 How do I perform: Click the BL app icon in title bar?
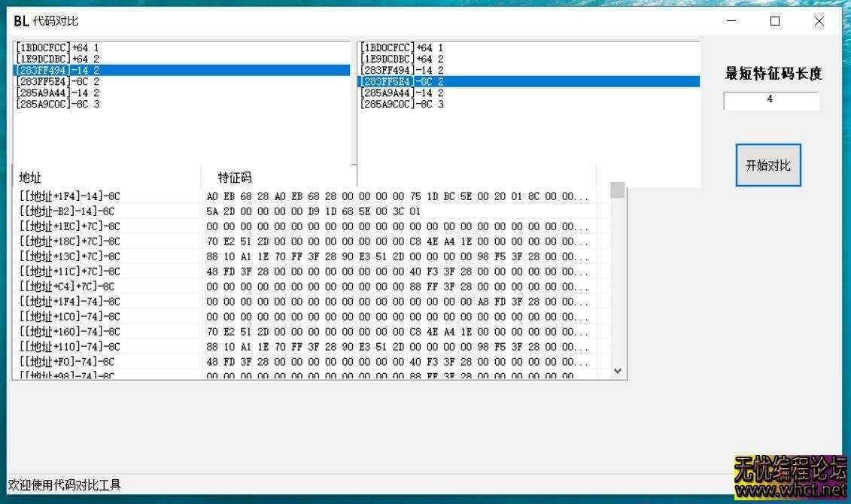coord(21,21)
